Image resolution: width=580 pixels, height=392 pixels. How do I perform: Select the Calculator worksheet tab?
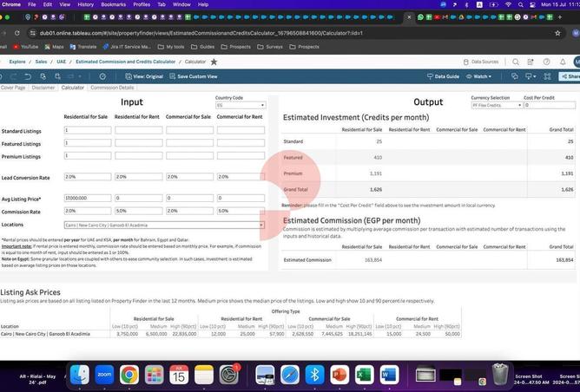click(73, 88)
